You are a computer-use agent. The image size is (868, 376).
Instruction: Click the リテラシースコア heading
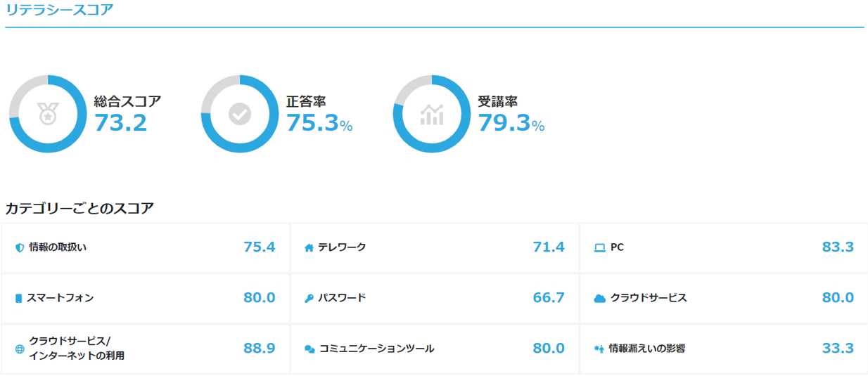click(x=59, y=10)
